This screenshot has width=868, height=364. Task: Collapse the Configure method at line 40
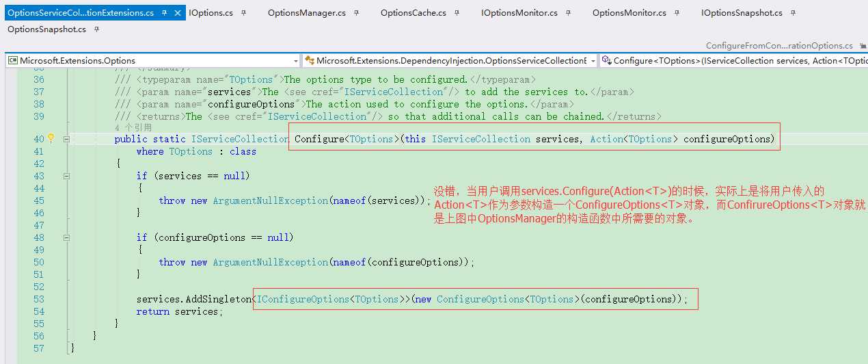(66, 139)
